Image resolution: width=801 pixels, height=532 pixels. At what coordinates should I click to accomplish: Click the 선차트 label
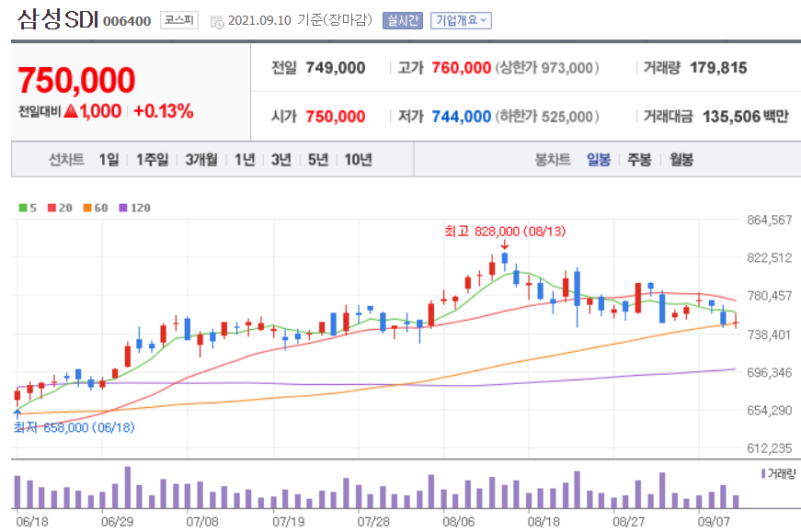pos(66,160)
